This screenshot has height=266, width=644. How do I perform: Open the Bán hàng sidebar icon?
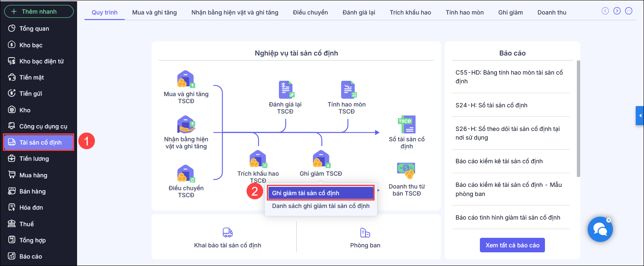[12, 191]
